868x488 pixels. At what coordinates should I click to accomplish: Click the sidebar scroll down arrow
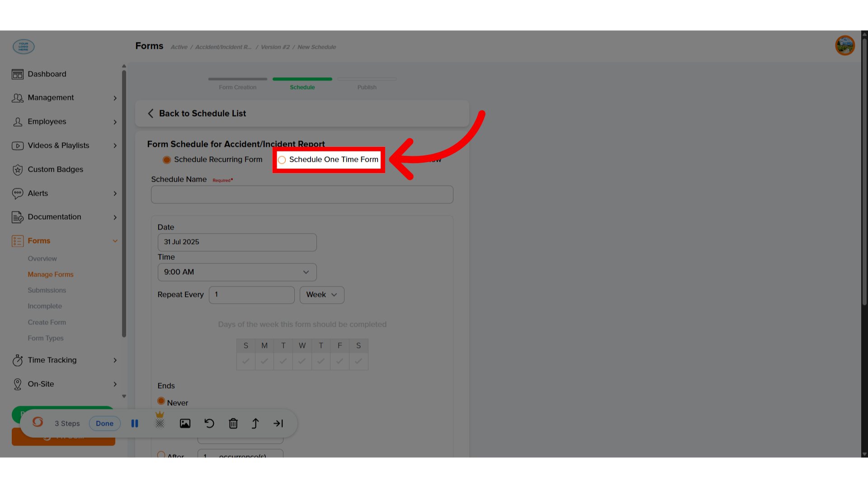(124, 396)
